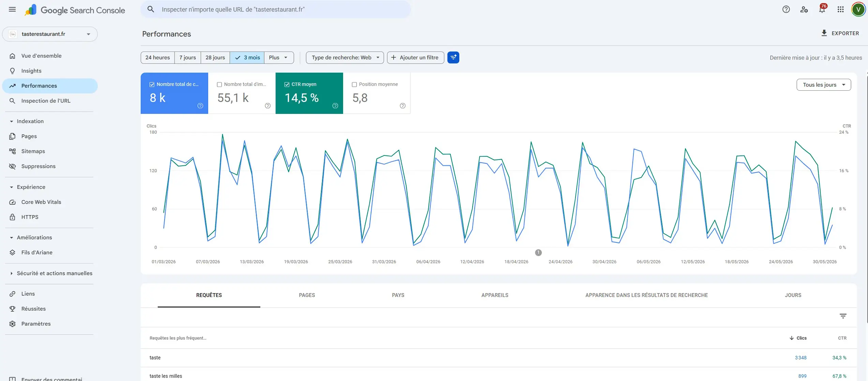Open user management settings icon

[804, 10]
